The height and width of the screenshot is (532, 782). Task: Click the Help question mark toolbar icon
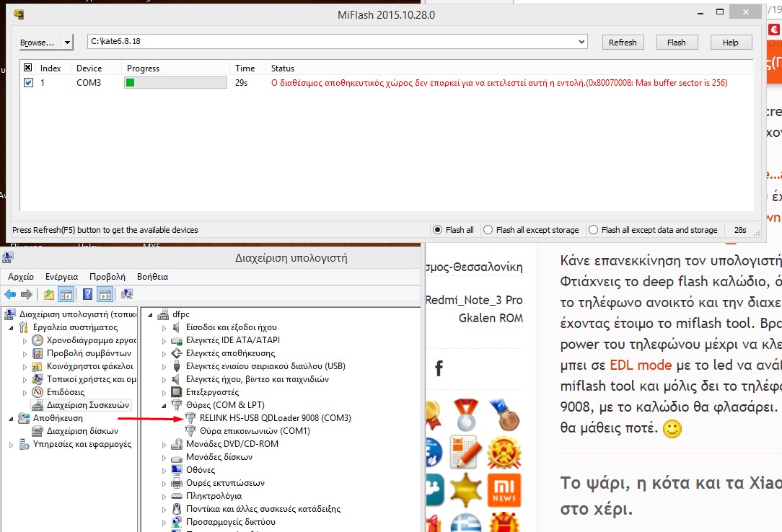click(87, 294)
